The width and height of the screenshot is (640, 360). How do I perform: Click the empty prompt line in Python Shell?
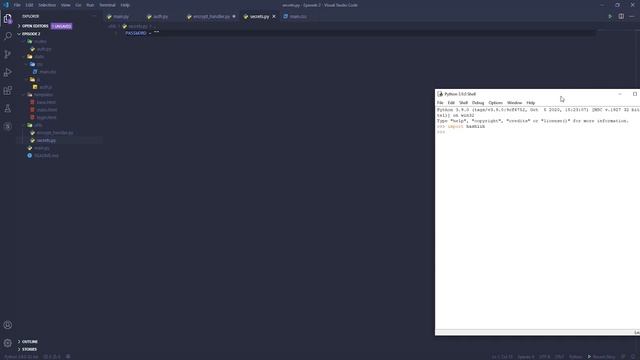[x=537, y=132]
